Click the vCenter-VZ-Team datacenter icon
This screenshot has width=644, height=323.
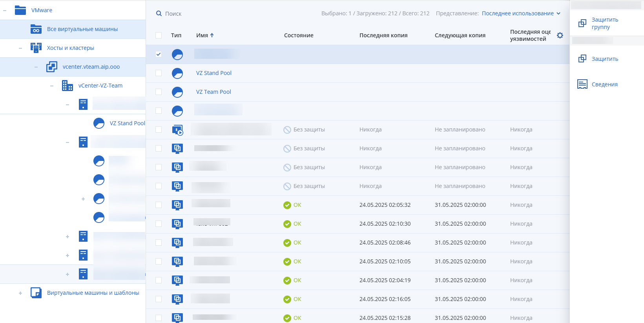[68, 86]
